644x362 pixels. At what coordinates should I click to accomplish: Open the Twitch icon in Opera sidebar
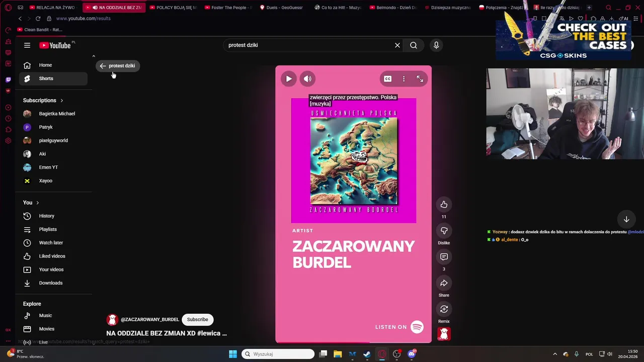[x=8, y=79]
